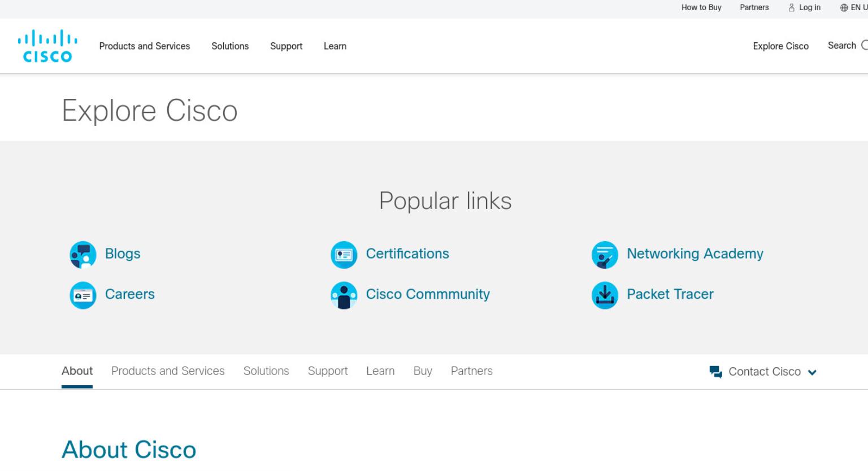868x471 pixels.
Task: Open Products and Services top menu
Action: pyautogui.click(x=145, y=46)
